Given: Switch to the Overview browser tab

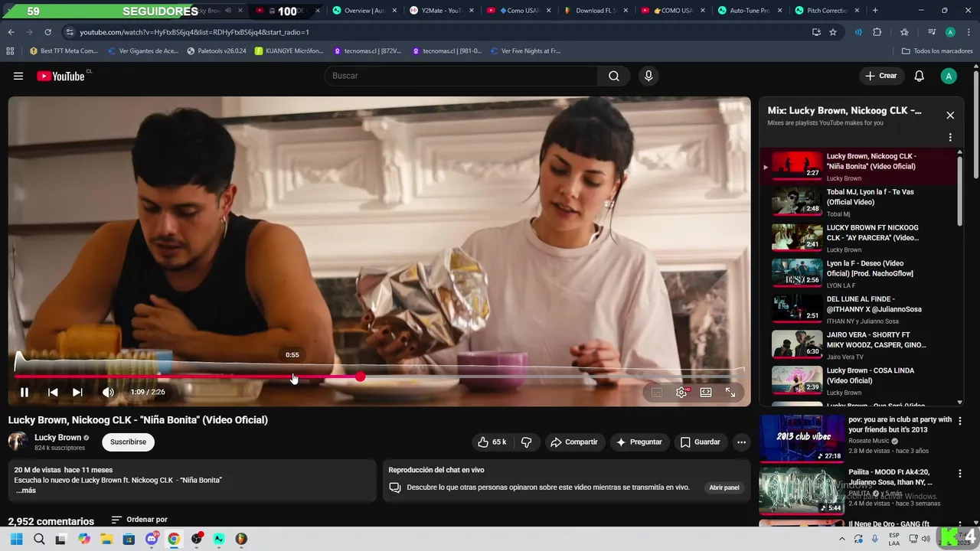Looking at the screenshot, I should (365, 11).
